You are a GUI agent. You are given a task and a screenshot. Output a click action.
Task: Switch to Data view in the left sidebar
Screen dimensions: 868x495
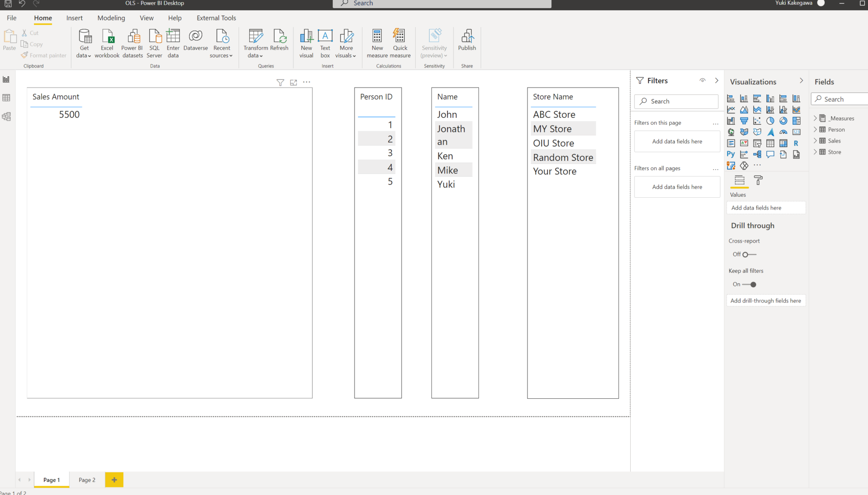point(6,97)
